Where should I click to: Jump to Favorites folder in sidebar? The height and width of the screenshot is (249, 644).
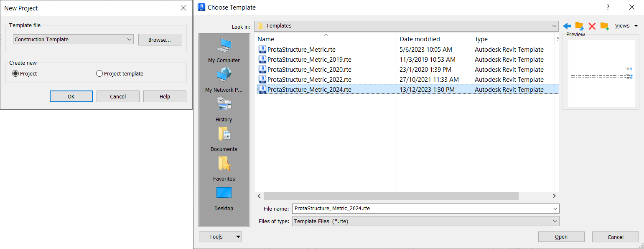click(x=224, y=169)
